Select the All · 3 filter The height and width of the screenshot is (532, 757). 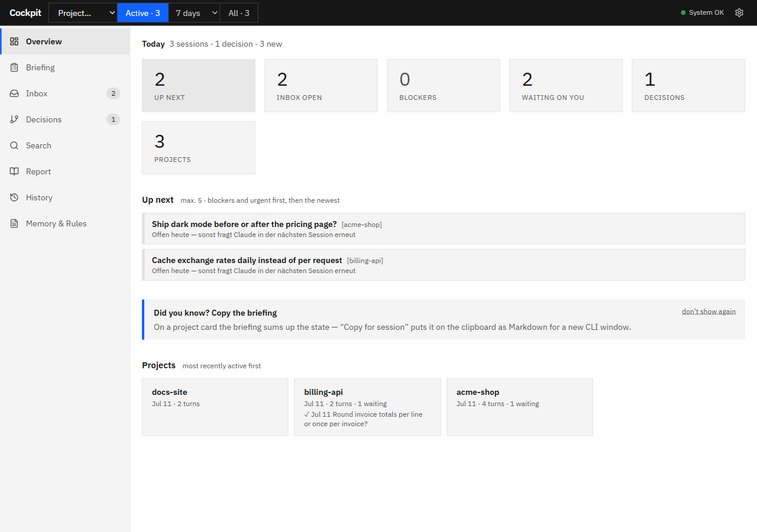pyautogui.click(x=239, y=13)
